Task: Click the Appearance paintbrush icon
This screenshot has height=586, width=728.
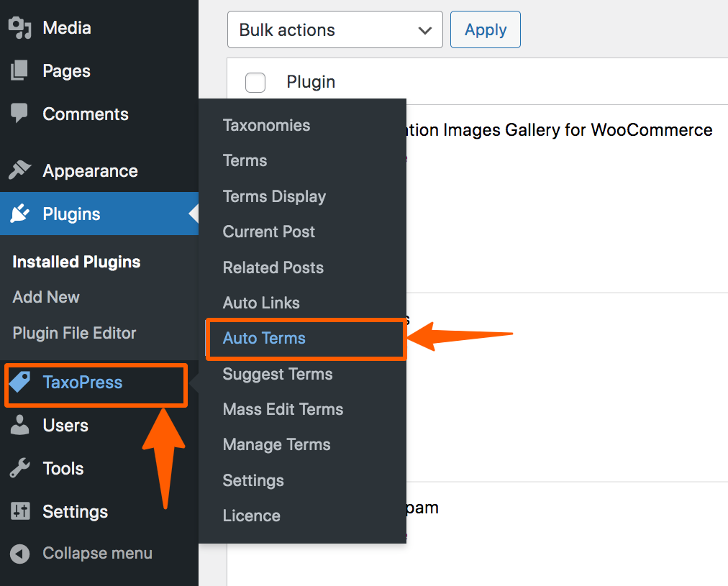Action: point(20,170)
